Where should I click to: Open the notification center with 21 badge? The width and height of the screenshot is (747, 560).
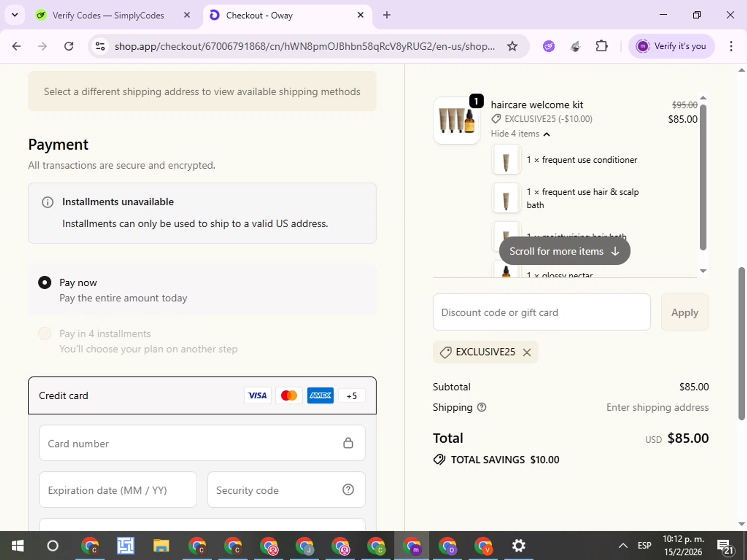coord(725,546)
